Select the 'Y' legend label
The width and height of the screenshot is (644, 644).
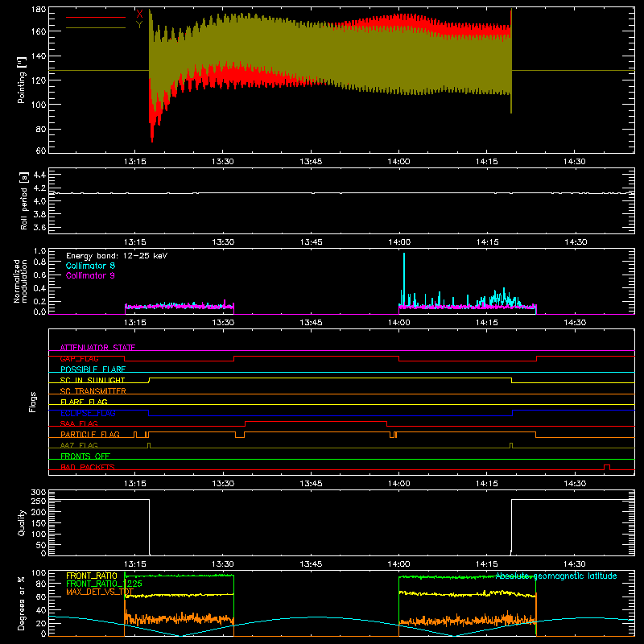139,25
